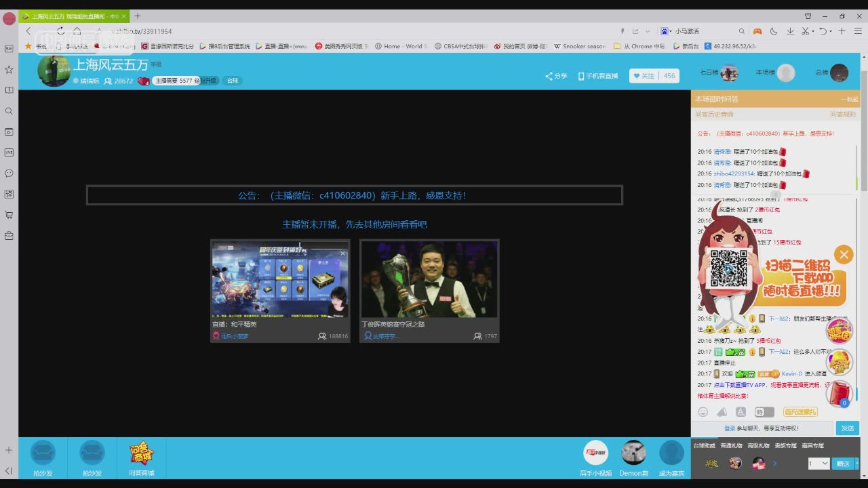868x488 pixels.
Task: Select the 普通礼物 gift tab
Action: click(731, 445)
